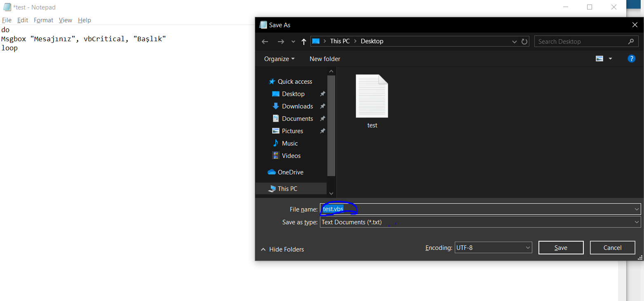The image size is (644, 301).
Task: Expand the address bar history dropdown
Action: point(515,42)
